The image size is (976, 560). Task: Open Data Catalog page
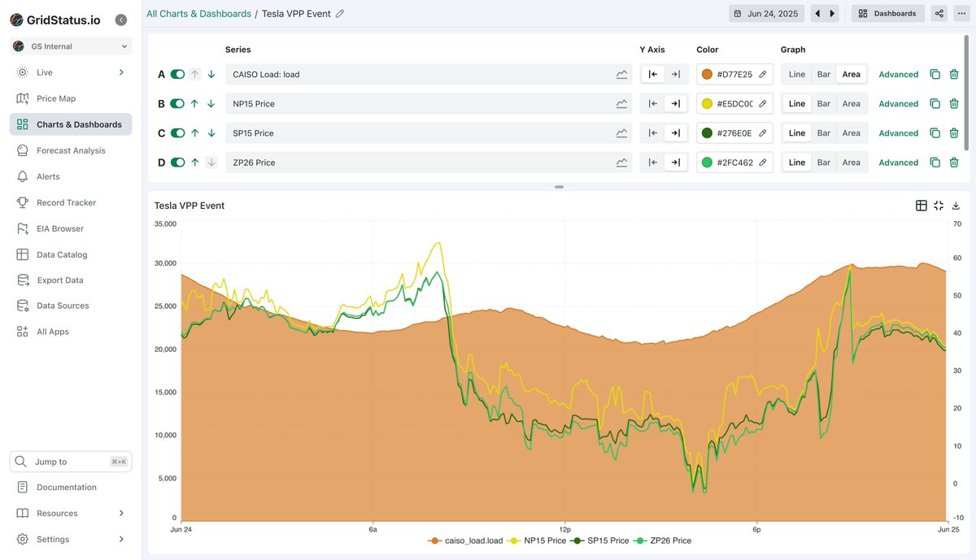point(71,254)
